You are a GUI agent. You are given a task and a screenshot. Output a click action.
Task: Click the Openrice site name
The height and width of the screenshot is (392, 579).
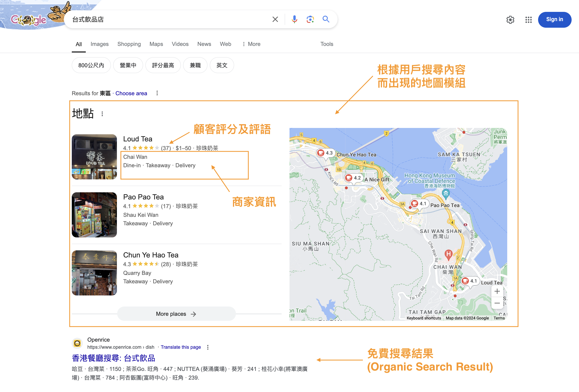(98, 340)
